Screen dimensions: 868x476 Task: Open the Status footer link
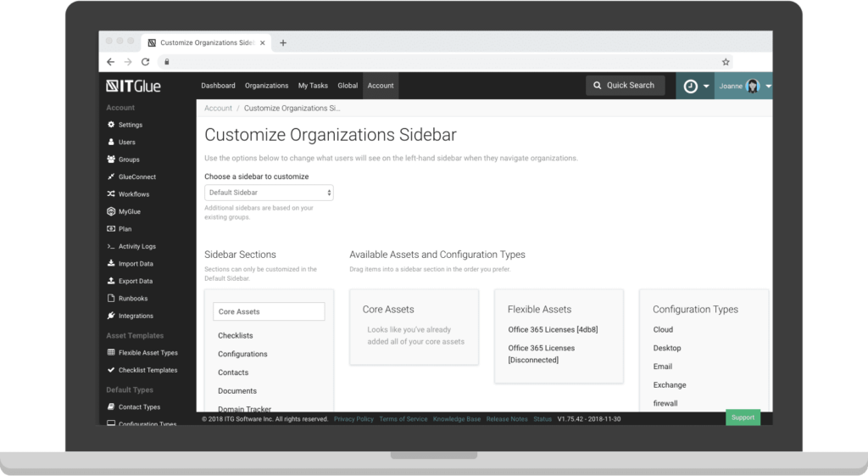[x=542, y=419]
